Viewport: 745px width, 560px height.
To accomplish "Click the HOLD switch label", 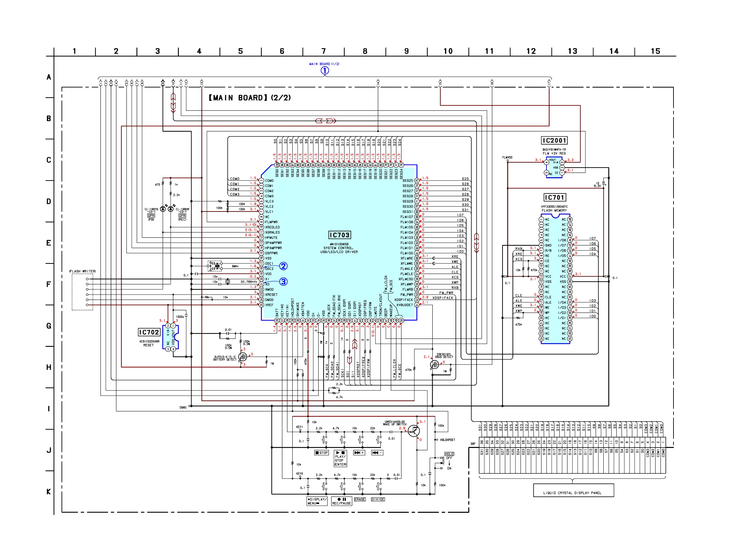I will point(449,454).
